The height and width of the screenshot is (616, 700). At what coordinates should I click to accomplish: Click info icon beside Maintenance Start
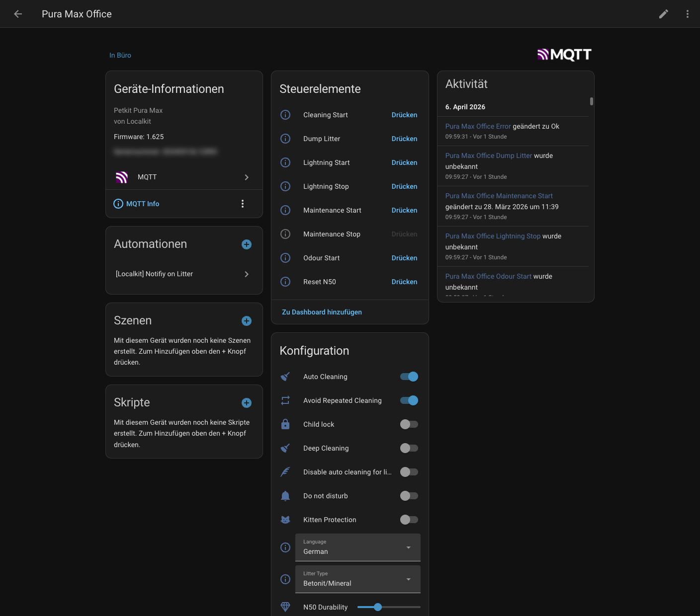pyautogui.click(x=285, y=210)
